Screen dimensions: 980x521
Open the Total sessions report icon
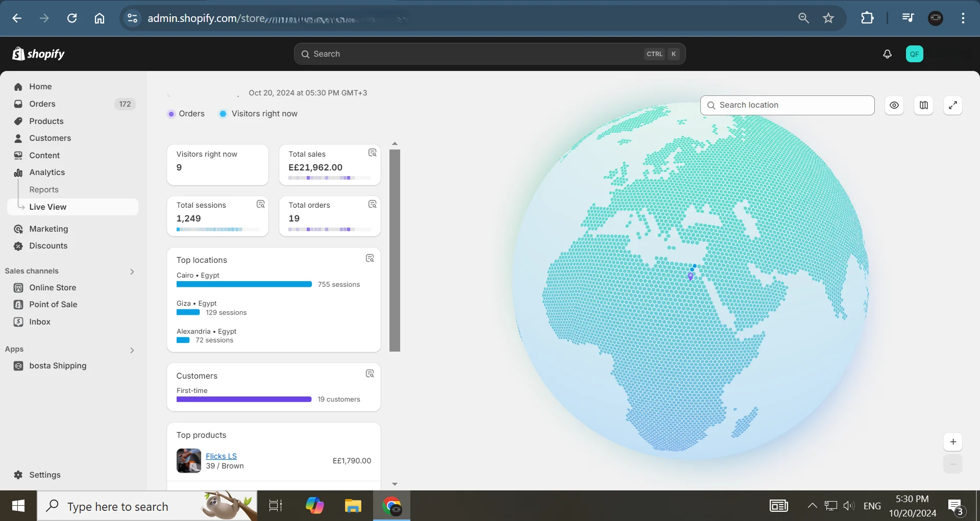click(x=260, y=204)
